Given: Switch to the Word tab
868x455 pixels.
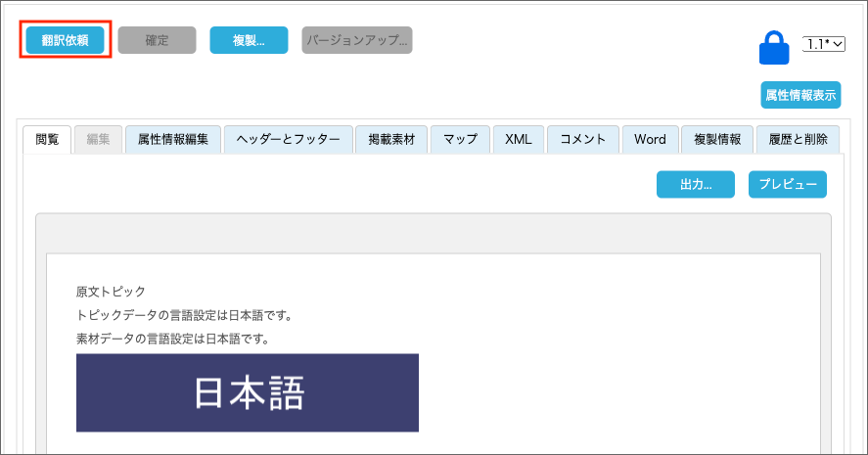Looking at the screenshot, I should point(651,140).
